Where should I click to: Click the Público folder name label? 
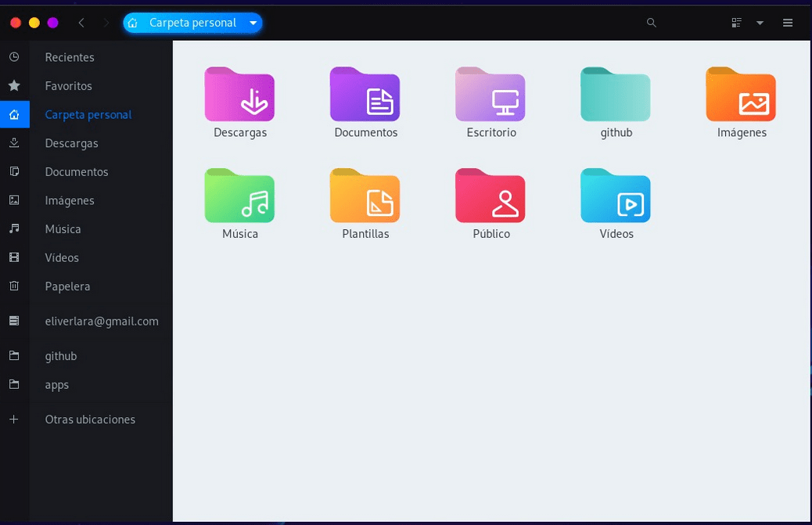[491, 234]
